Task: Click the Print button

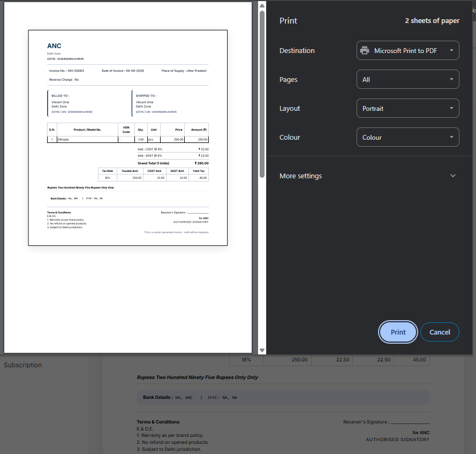Action: [x=398, y=332]
